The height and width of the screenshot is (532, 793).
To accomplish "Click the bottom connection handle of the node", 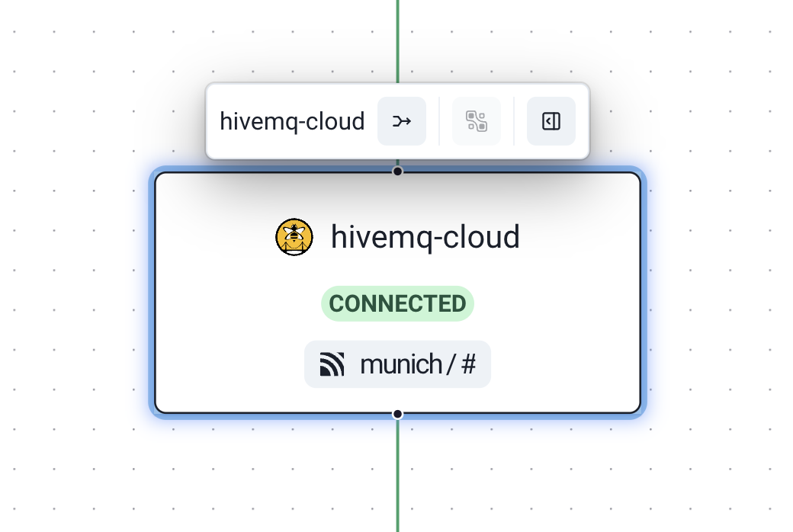I will pos(397,414).
